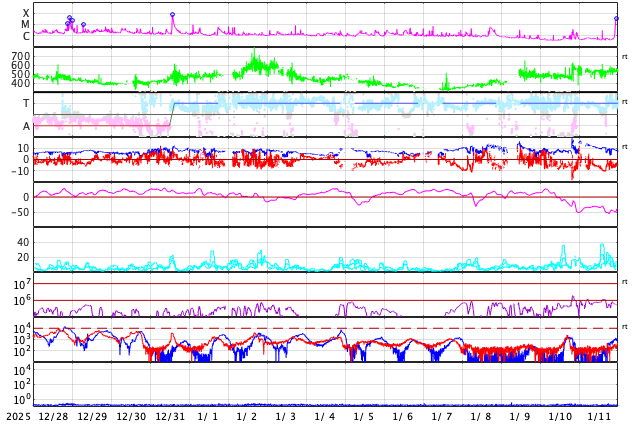Image resolution: width=634 pixels, height=424 pixels.
Task: Click the T label on sector panel
Action: click(x=26, y=103)
